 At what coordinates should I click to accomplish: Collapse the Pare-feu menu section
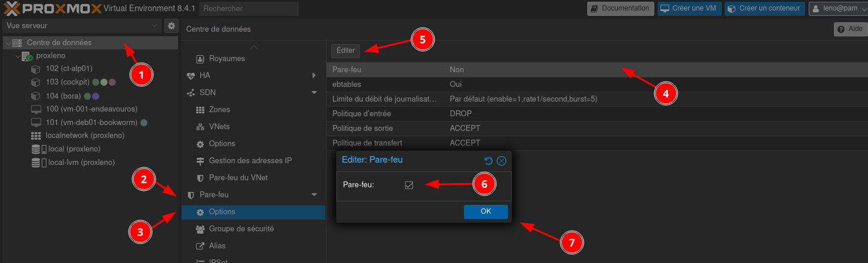tap(314, 195)
